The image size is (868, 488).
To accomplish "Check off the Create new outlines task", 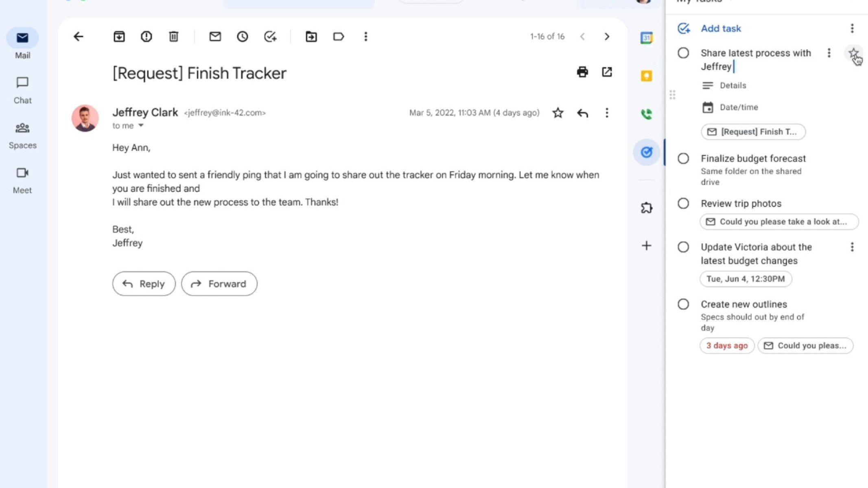I will [x=683, y=304].
